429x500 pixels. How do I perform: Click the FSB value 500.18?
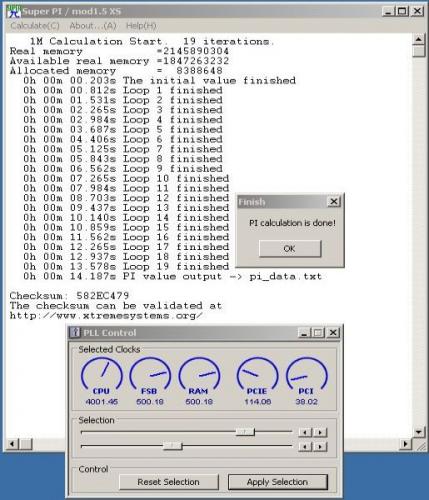150,402
